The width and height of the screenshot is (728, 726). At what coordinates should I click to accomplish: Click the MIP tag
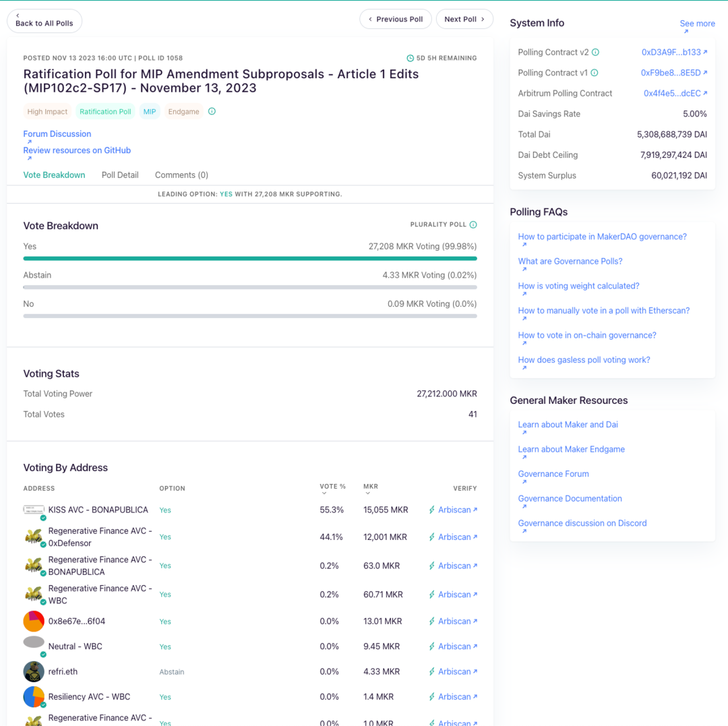click(150, 111)
